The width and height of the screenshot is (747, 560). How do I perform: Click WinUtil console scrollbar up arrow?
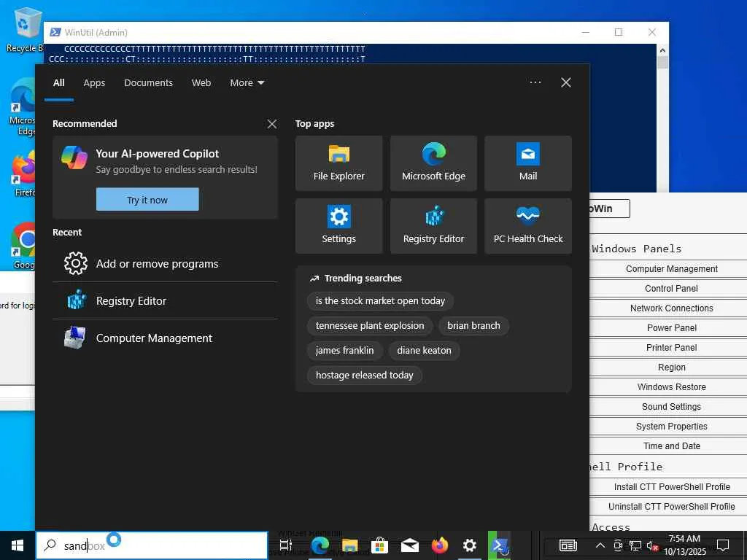pos(662,50)
